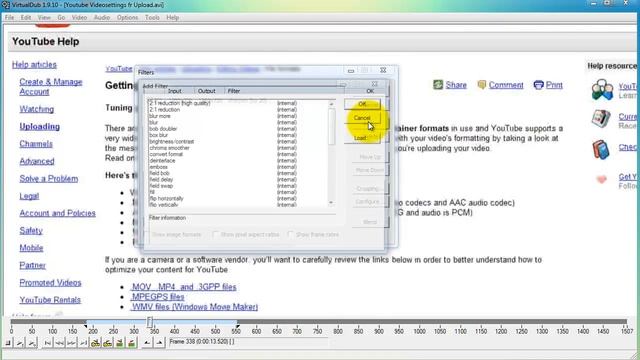The height and width of the screenshot is (360, 640).
Task: Click the Stop playback icon
Action: click(x=8, y=343)
